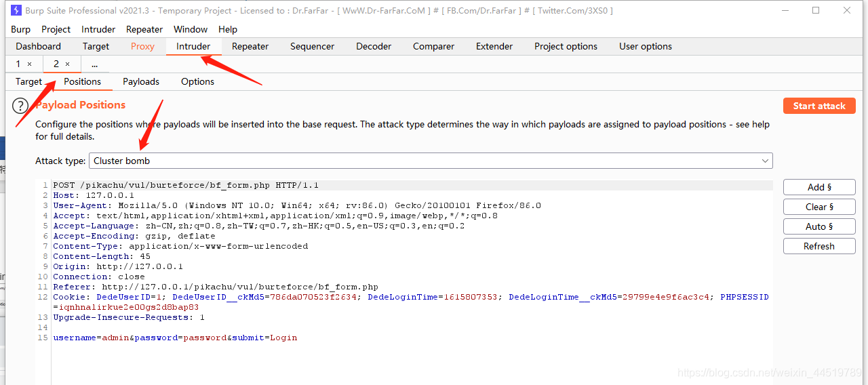Close Intruder attack tab 2
This screenshot has width=868, height=385.
[67, 64]
